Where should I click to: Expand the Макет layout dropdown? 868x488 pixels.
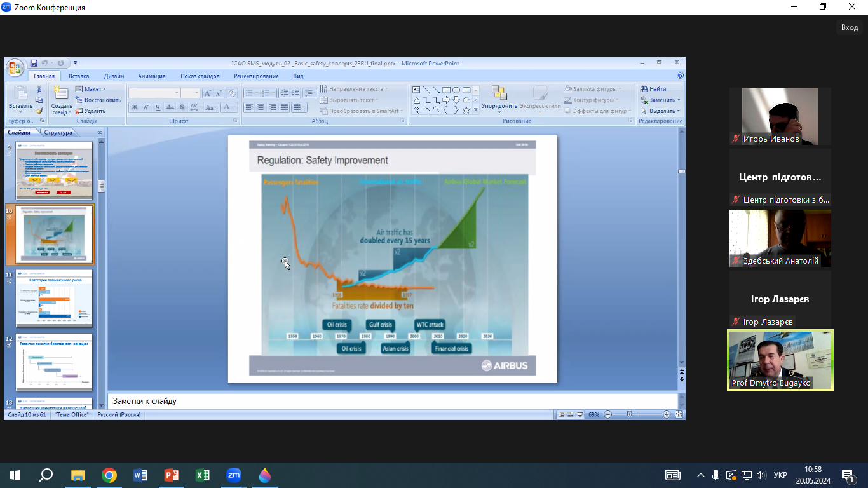91,89
